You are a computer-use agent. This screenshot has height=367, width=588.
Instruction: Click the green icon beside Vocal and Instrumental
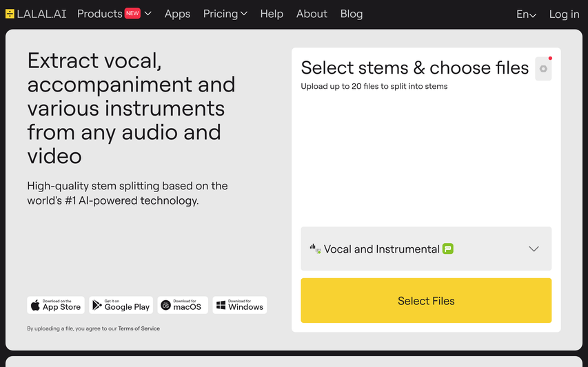tap(448, 249)
